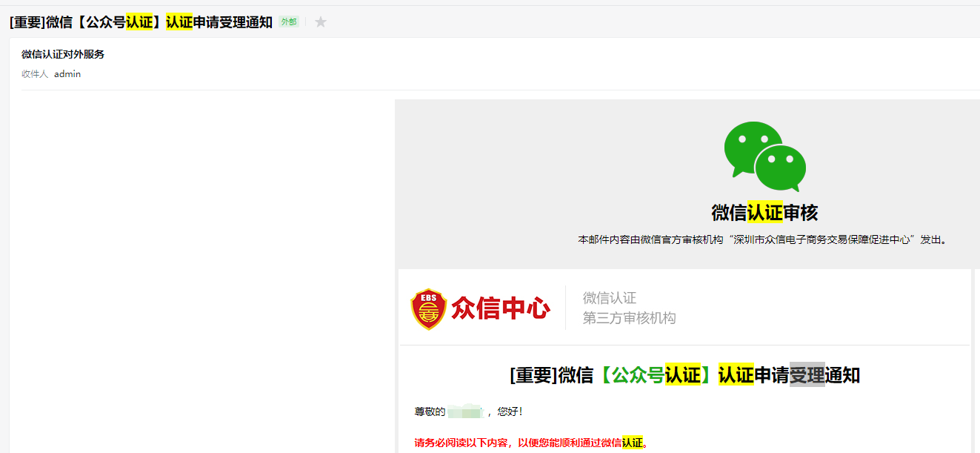Viewport: 980px width, 453px height.
Task: Click gray 微信认证 text beside logo
Action: [x=610, y=298]
